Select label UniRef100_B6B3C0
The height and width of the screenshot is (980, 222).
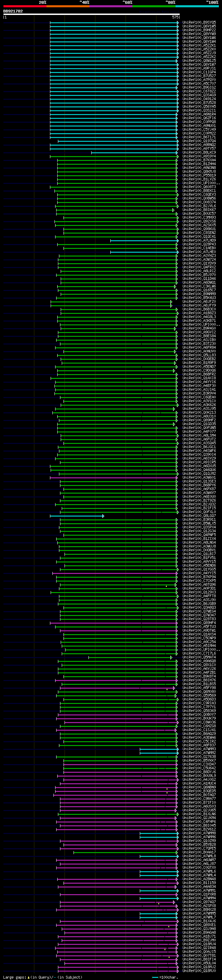[199, 309]
